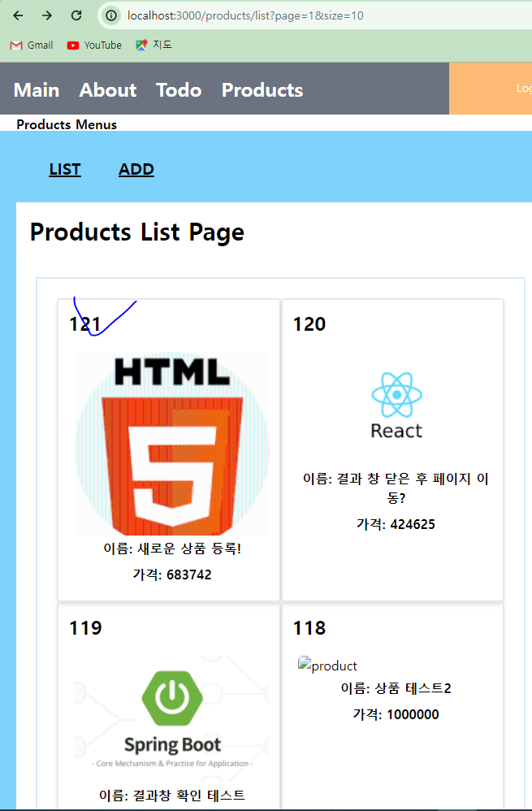
Task: Click the browser forward arrow
Action: [47, 15]
